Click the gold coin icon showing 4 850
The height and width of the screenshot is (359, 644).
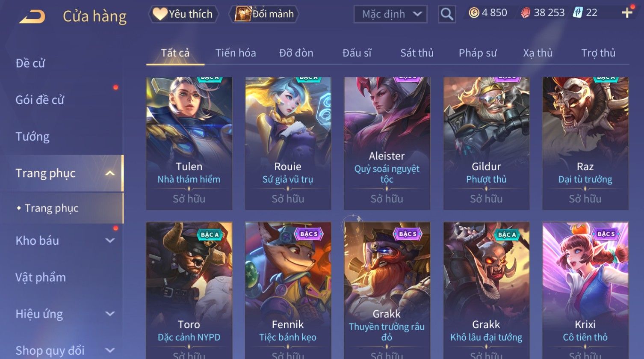coord(474,13)
